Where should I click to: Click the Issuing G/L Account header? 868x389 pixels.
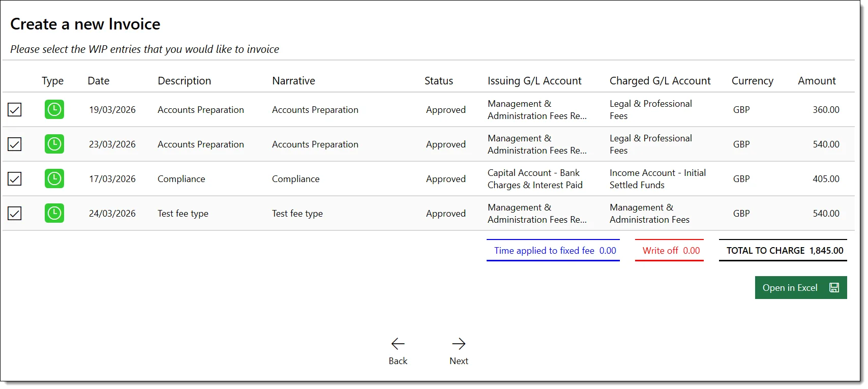(534, 81)
